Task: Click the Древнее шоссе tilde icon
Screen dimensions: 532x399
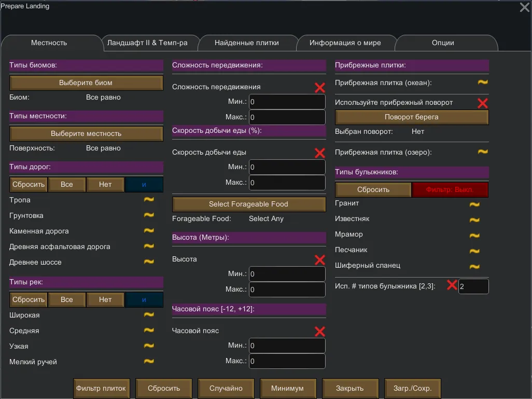Action: click(x=149, y=262)
